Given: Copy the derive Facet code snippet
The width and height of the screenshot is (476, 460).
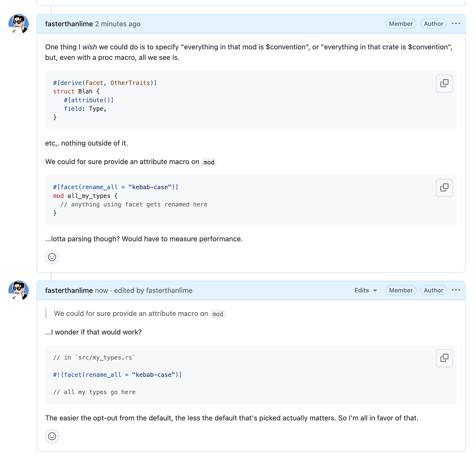Looking at the screenshot, I should (444, 84).
